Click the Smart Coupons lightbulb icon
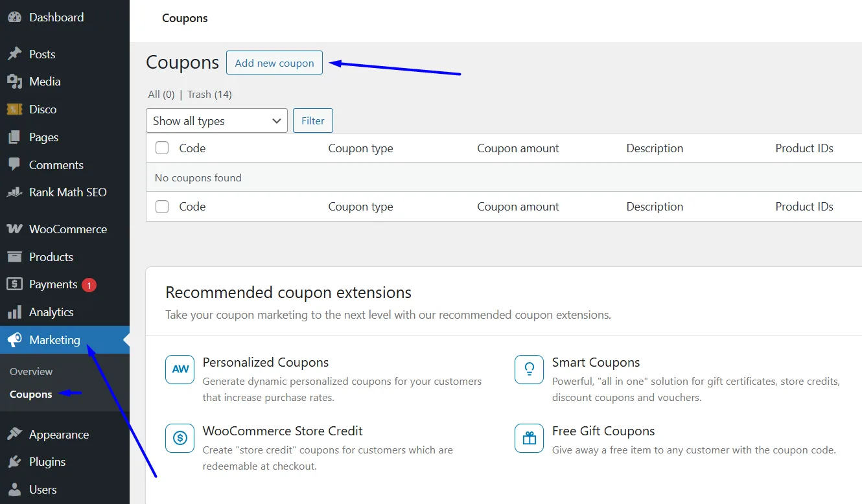The width and height of the screenshot is (862, 504). click(529, 369)
